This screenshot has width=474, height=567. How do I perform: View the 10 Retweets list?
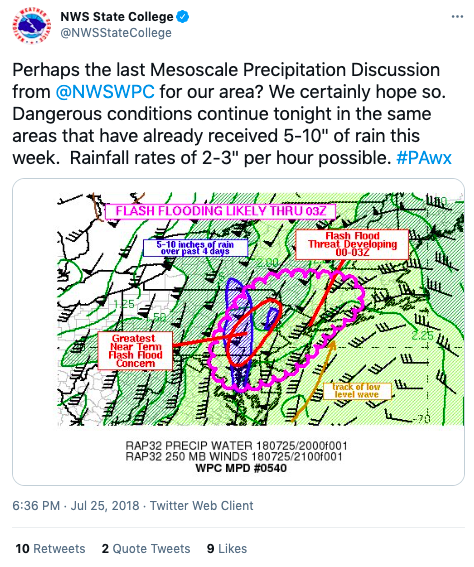[50, 549]
